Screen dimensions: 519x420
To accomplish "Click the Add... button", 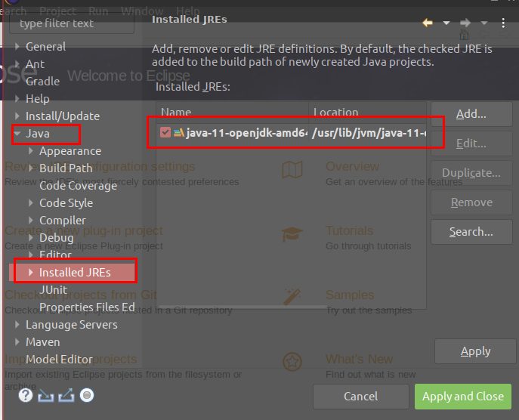I will [471, 114].
